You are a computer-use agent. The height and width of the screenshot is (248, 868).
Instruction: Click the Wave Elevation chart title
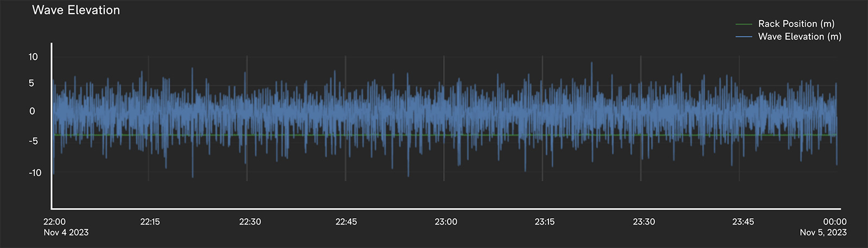[x=76, y=10]
